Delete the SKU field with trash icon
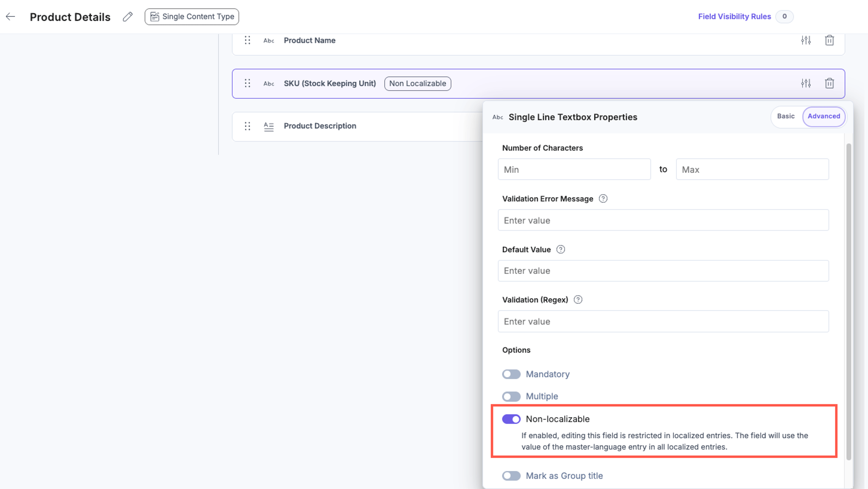The image size is (868, 489). click(829, 83)
